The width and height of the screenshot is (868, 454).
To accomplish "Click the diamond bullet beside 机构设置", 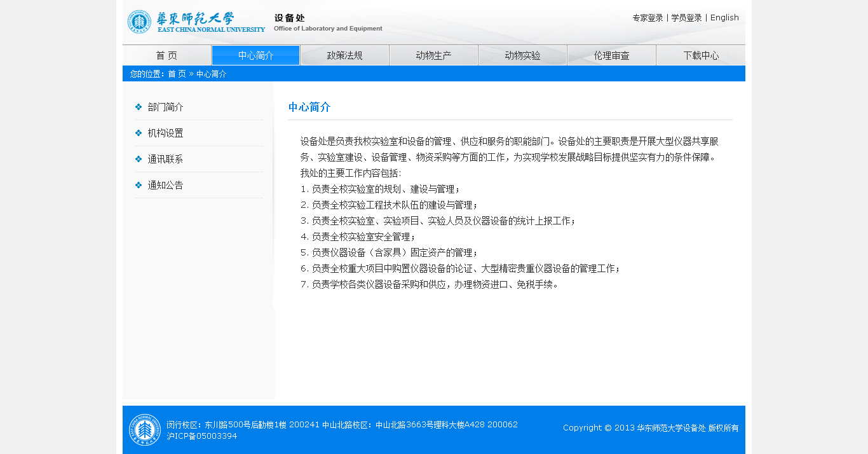I will click(139, 133).
